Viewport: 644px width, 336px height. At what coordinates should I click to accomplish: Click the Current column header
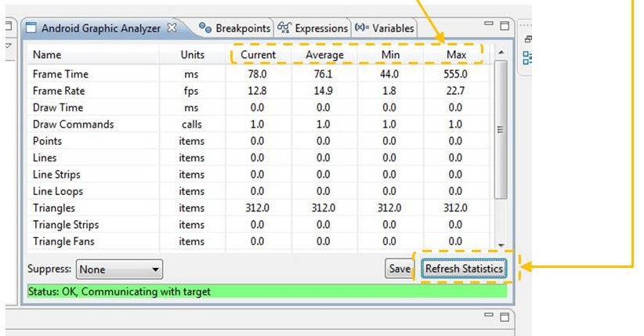(x=258, y=55)
